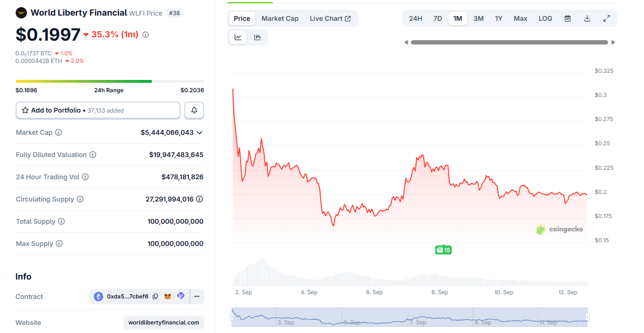Expand the chart to fullscreen
The width and height of the screenshot is (644, 333).
[607, 18]
